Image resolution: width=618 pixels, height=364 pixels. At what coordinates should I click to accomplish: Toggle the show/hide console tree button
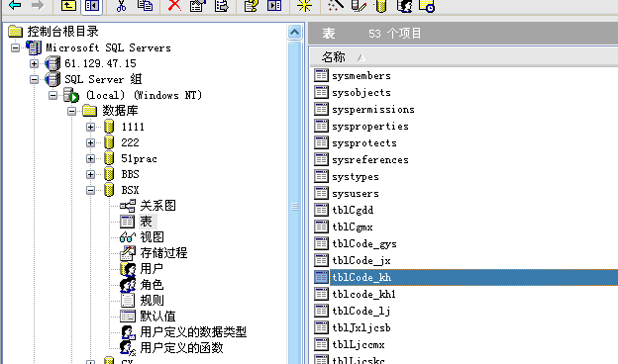92,6
